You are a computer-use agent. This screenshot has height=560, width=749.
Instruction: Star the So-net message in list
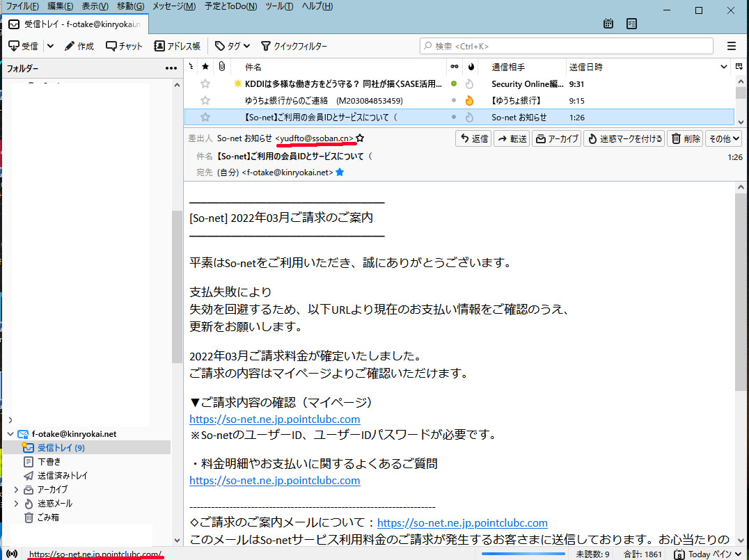[205, 117]
